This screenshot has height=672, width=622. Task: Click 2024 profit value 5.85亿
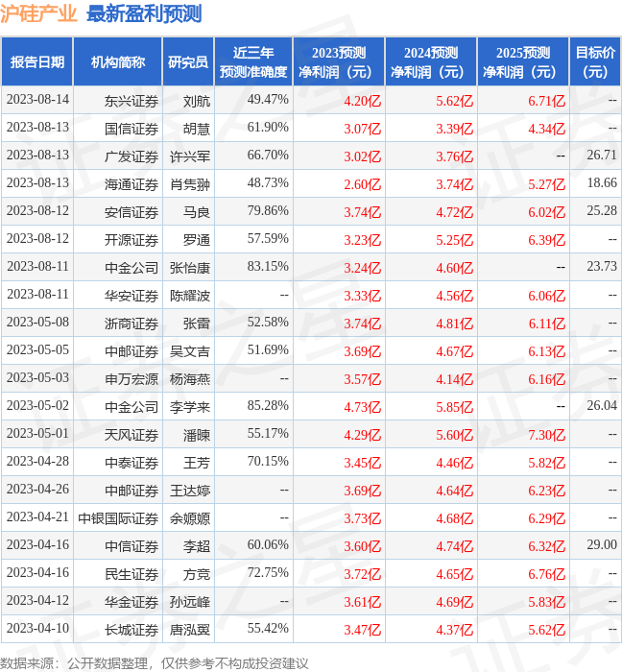point(455,408)
